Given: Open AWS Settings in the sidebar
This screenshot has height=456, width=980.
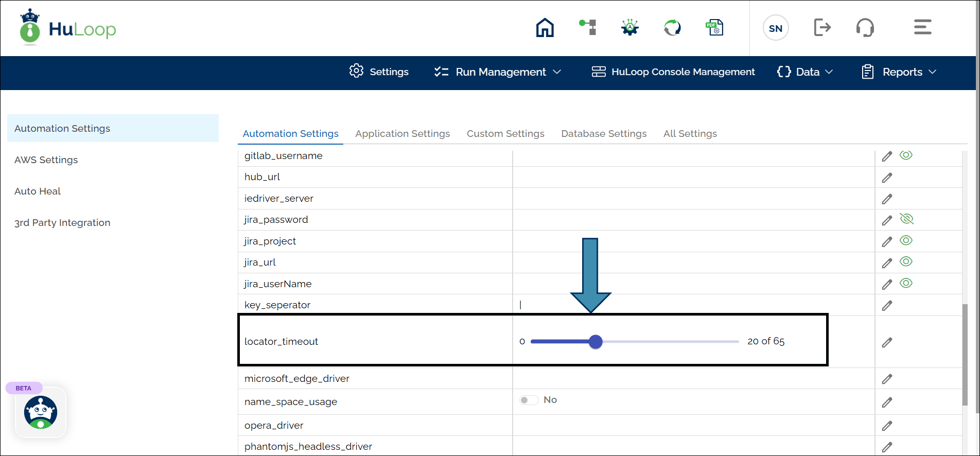Looking at the screenshot, I should [x=46, y=160].
